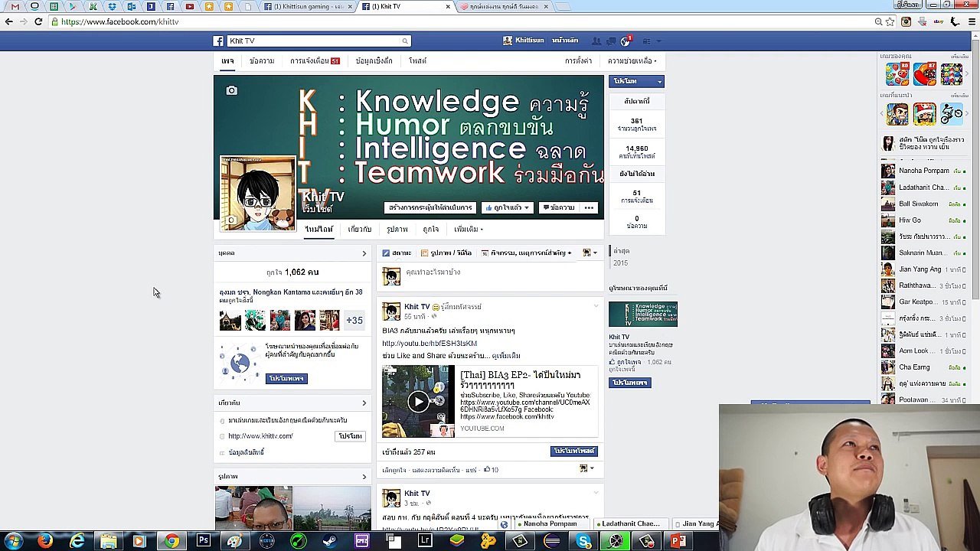Switch to Khittisun gaming browser tab
Image resolution: width=980 pixels, height=551 pixels.
click(x=307, y=6)
